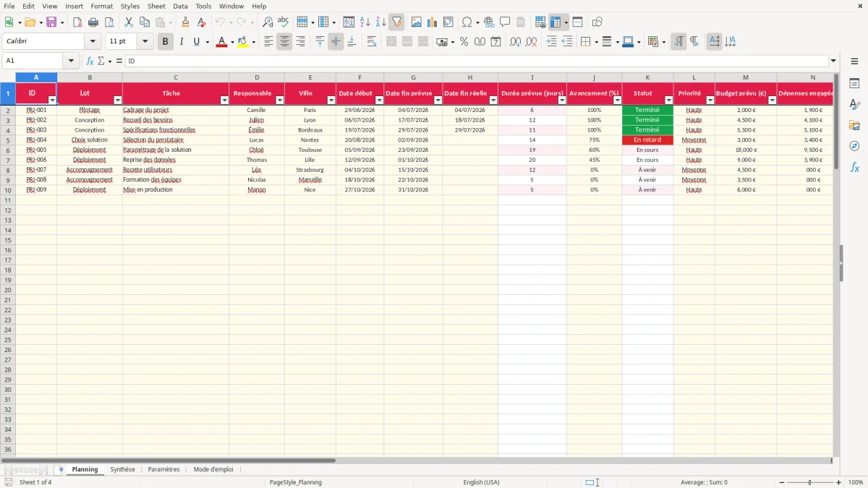Click font color red swatch
The image size is (868, 488).
[221, 42]
